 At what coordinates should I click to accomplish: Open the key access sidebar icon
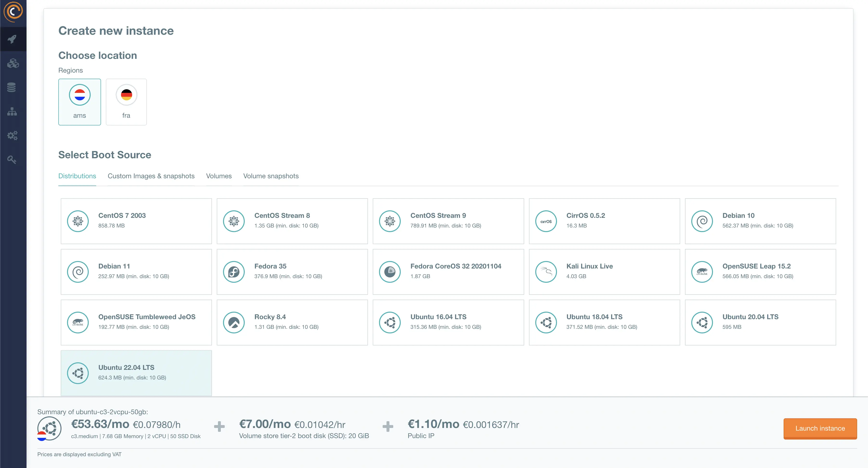point(12,159)
